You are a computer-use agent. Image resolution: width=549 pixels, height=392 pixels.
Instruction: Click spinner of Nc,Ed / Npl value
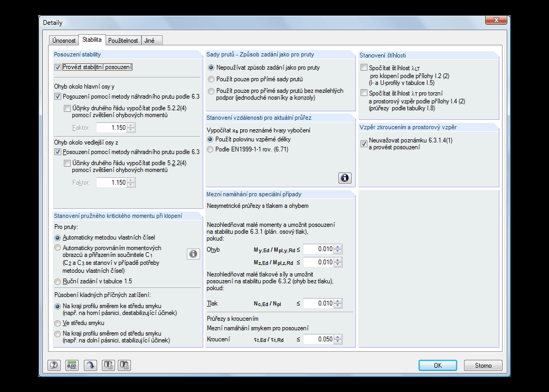coord(337,303)
